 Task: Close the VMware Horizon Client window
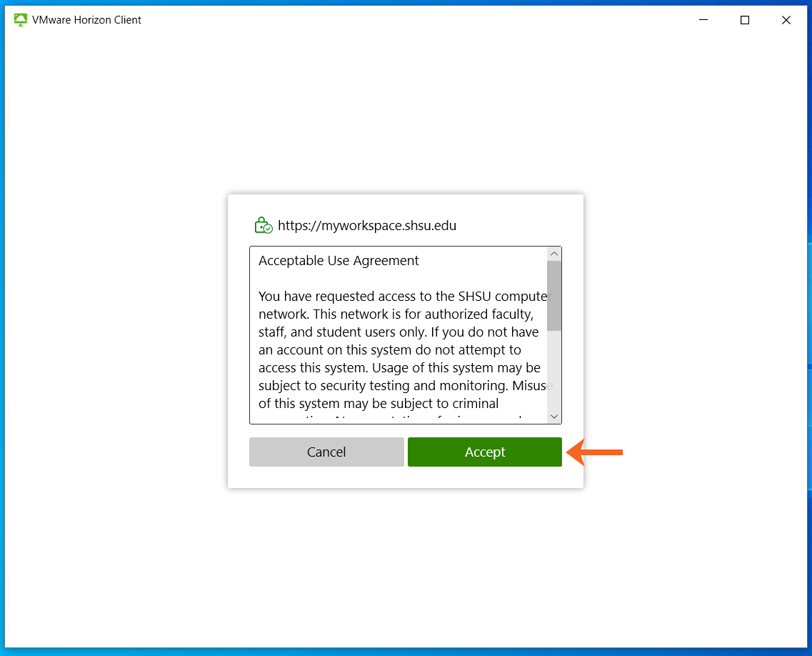pos(786,20)
